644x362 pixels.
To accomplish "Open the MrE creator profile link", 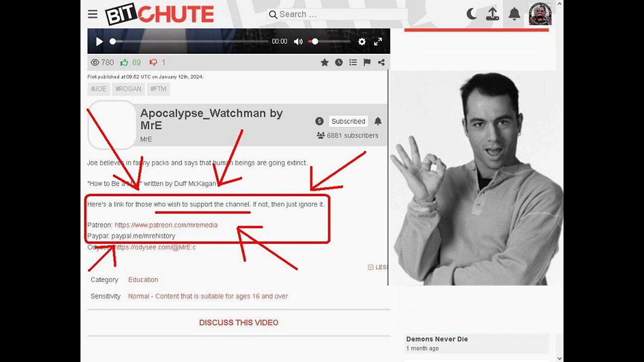I will (x=146, y=139).
